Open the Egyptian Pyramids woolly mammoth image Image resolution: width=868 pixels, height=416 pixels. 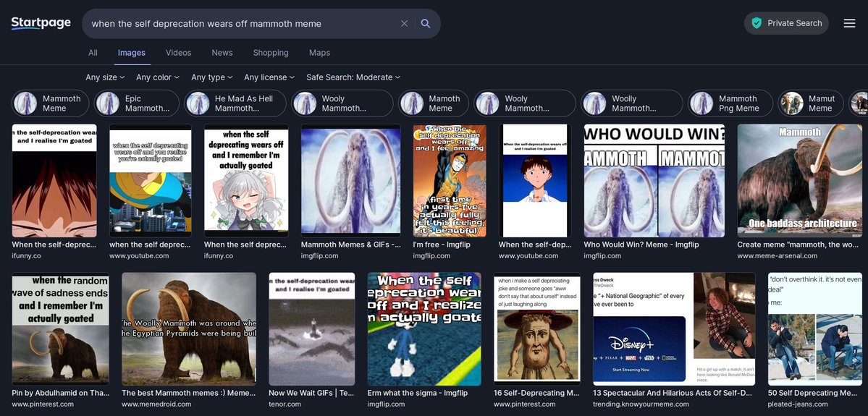189,329
